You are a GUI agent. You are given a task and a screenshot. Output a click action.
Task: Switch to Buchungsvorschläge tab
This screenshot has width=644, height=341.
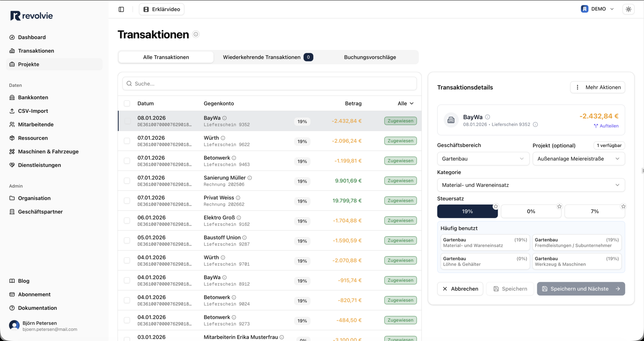point(370,57)
